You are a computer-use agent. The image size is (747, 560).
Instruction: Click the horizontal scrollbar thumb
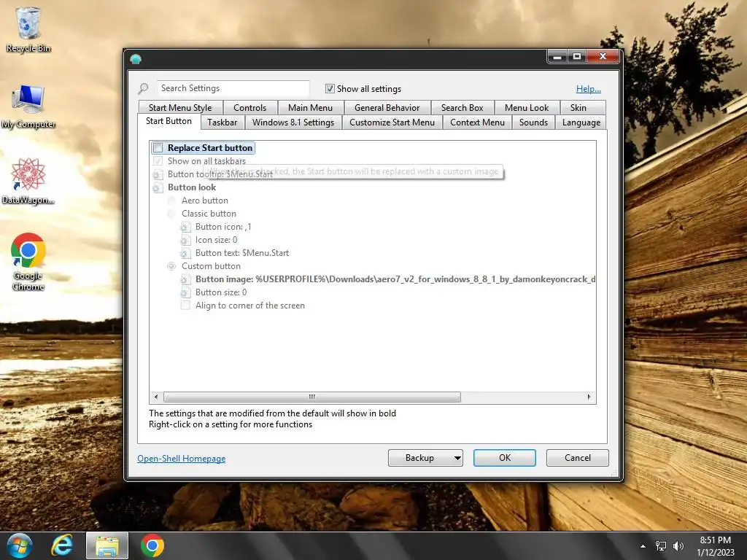click(312, 397)
